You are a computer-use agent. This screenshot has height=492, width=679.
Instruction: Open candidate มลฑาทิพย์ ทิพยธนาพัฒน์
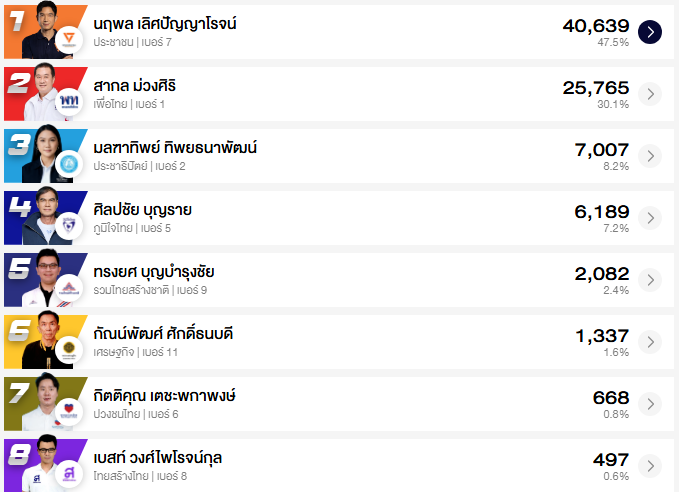(x=175, y=147)
